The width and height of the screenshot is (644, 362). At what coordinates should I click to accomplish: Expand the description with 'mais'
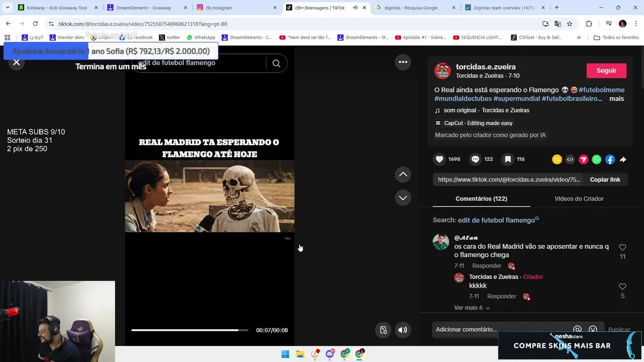[x=616, y=99]
